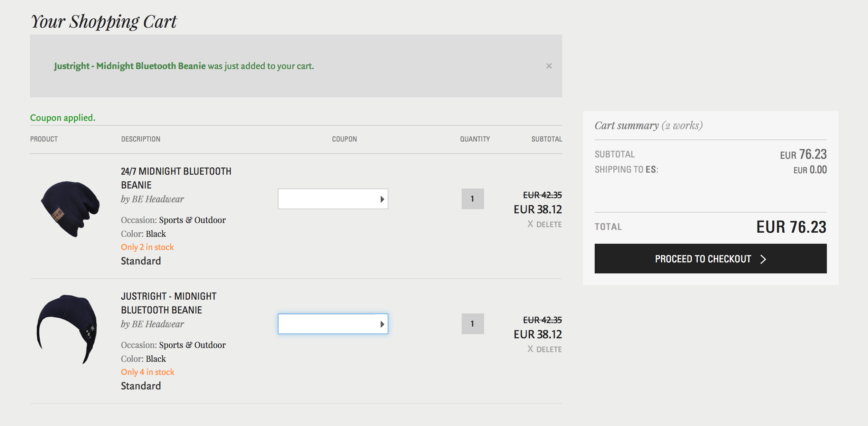
Task: Click quantity box for Justright Midnight Beanie
Action: [x=473, y=324]
